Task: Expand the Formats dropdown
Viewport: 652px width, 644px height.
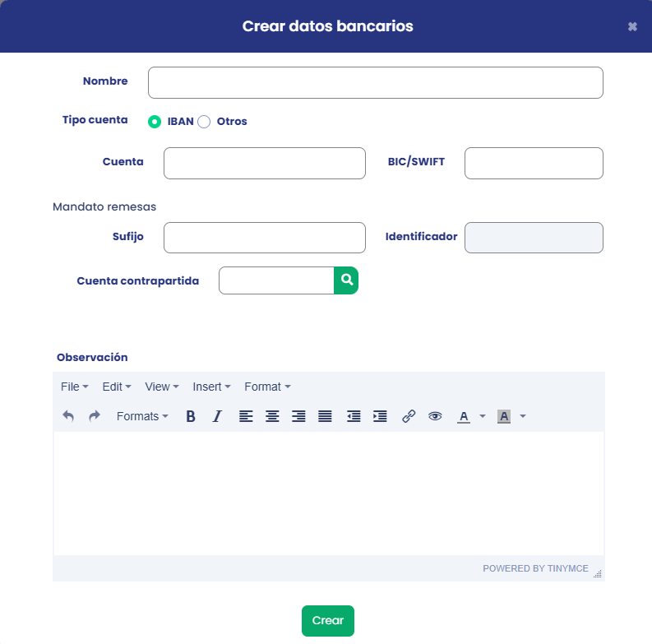Action: point(142,416)
